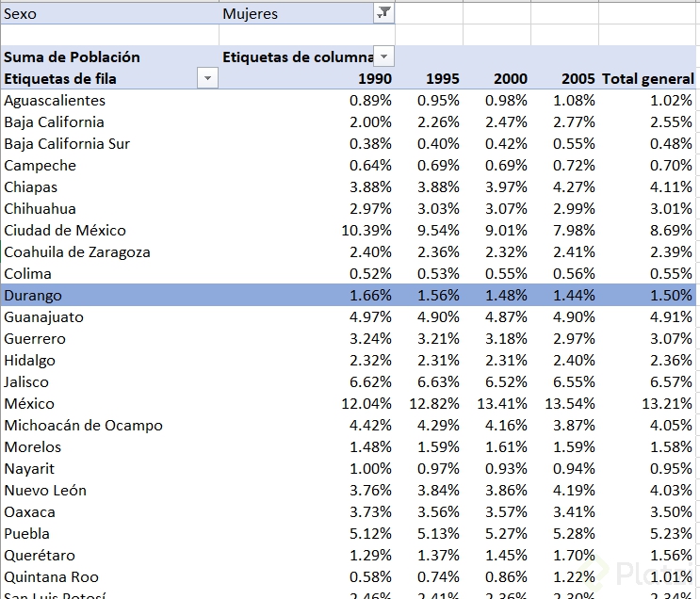Open the Etiquetas de columna dropdown
The height and width of the screenshot is (599, 700).
[384, 57]
